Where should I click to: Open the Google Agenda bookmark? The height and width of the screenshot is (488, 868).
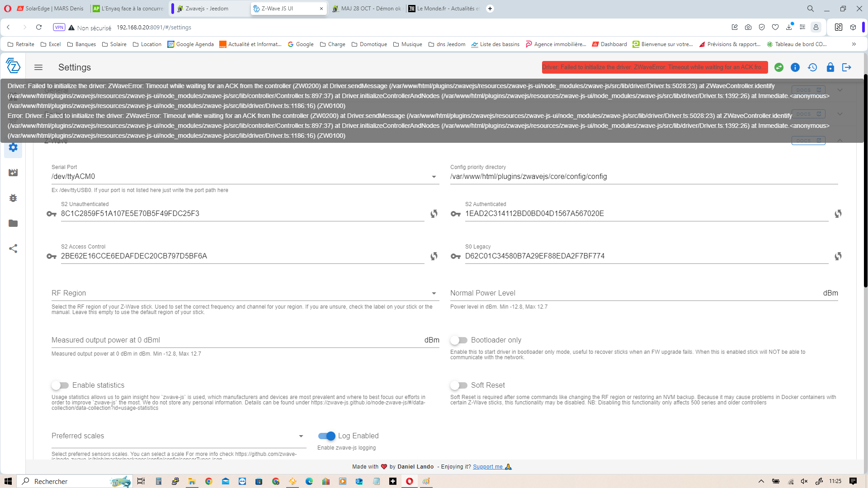tap(190, 44)
